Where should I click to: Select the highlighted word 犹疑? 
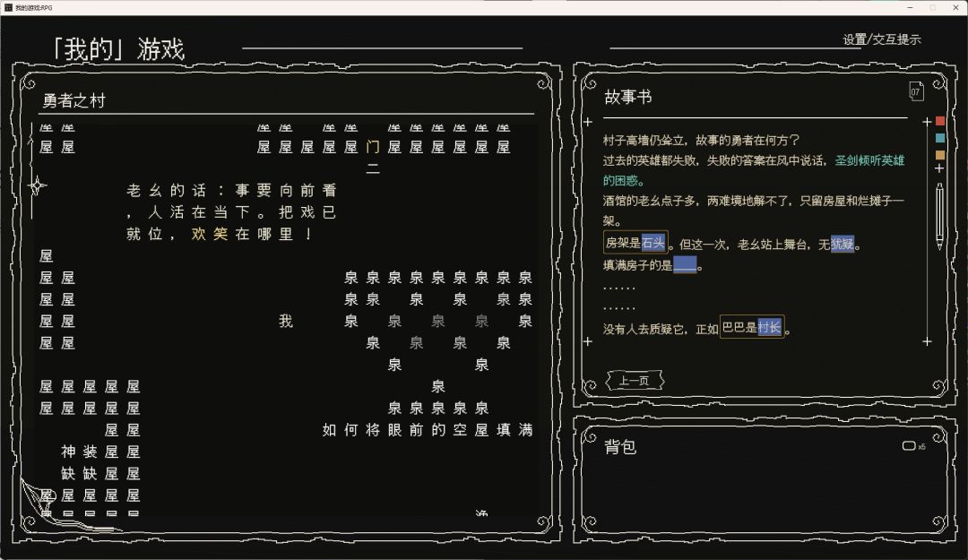tap(842, 244)
